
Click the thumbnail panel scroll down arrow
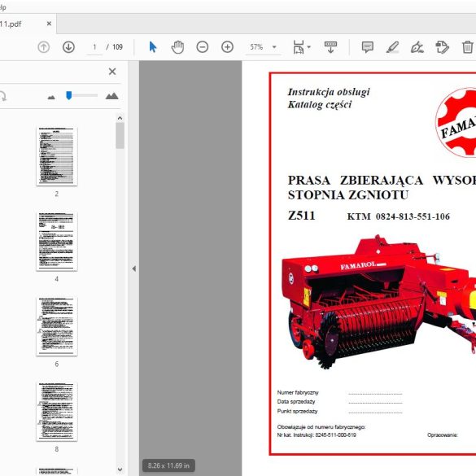(120, 469)
